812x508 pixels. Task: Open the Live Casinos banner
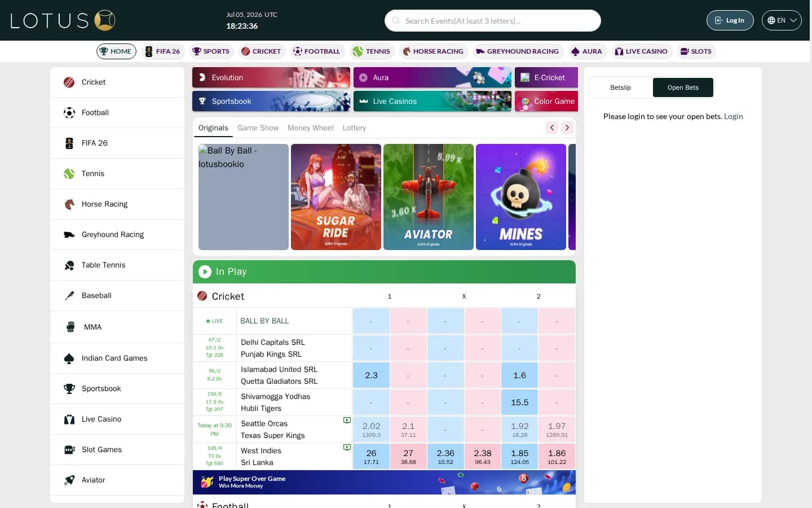coord(433,101)
